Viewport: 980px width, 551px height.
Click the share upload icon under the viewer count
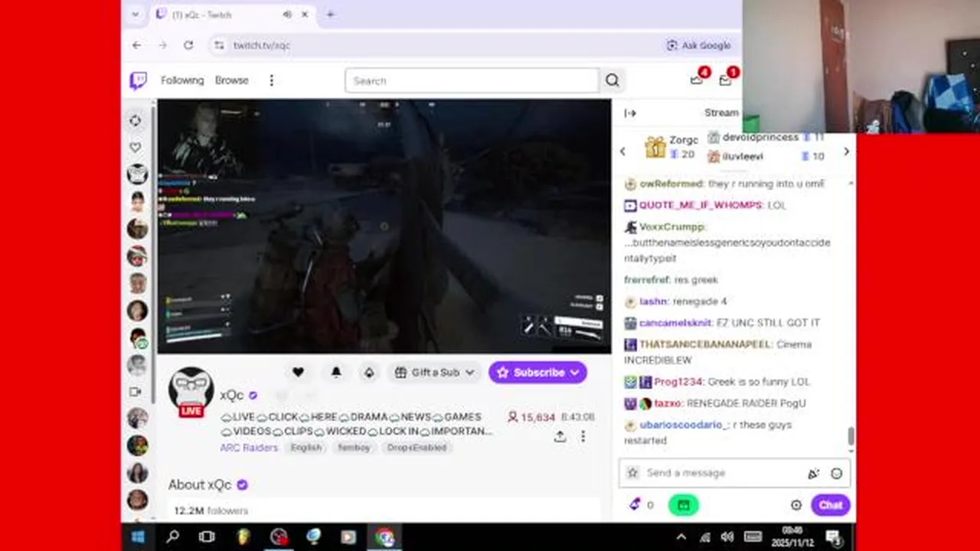(560, 436)
